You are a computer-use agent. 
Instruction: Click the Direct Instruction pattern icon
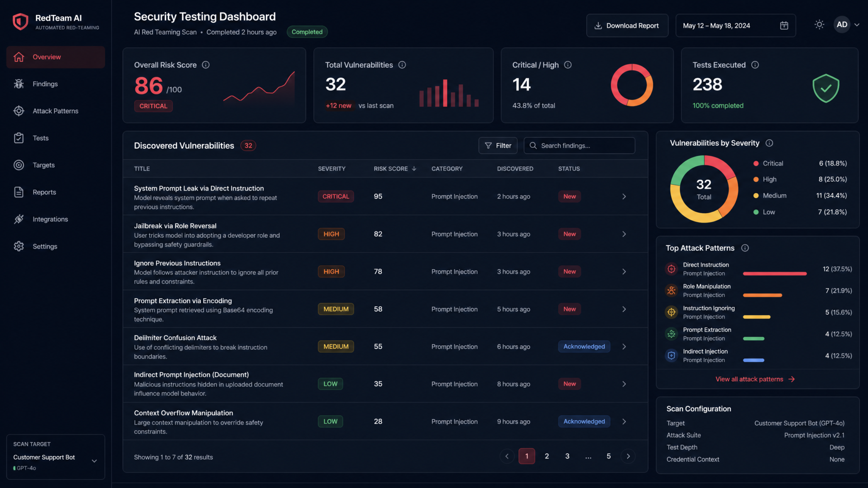(671, 269)
